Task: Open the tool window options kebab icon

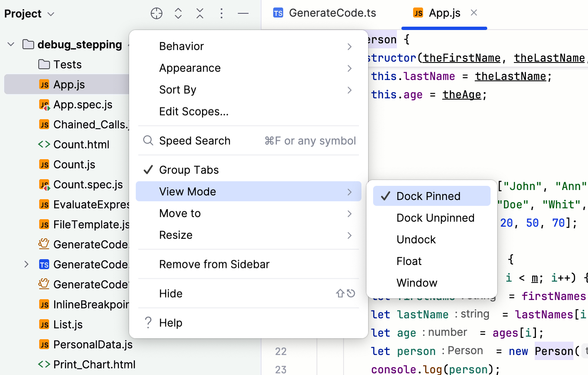Action: 222,13
